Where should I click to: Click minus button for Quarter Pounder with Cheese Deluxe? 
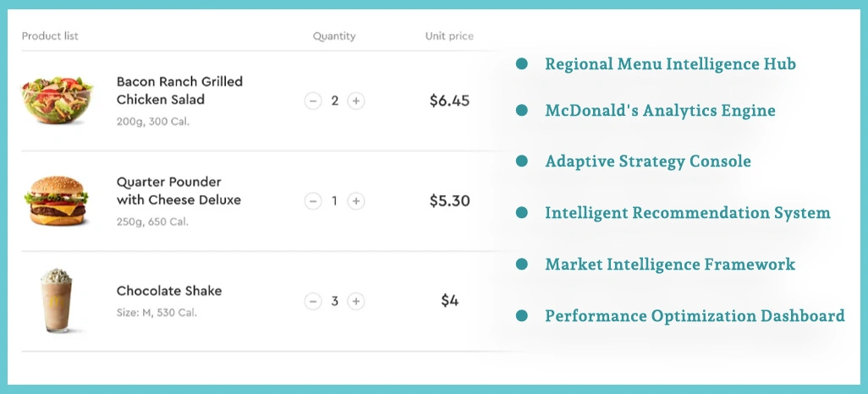click(x=313, y=201)
